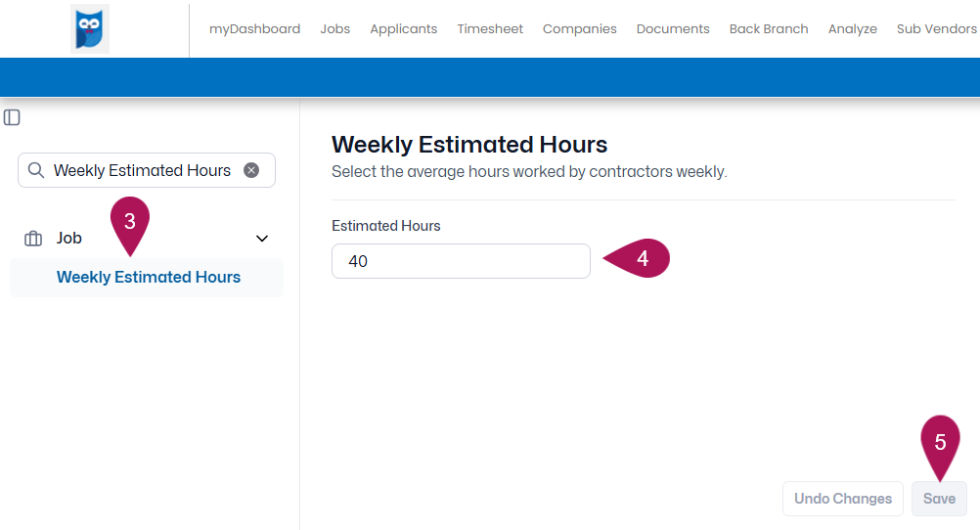980x530 pixels.
Task: Open the Applicants menu
Action: point(404,28)
